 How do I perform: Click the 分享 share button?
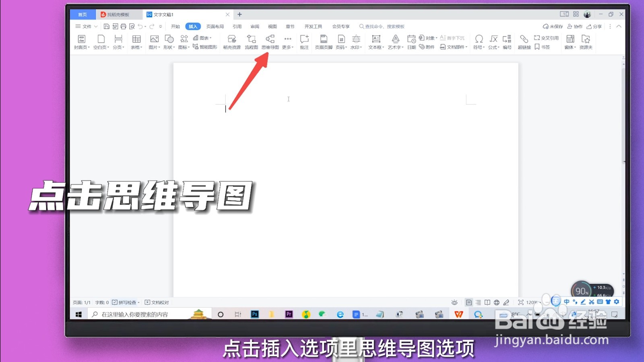coord(594,27)
